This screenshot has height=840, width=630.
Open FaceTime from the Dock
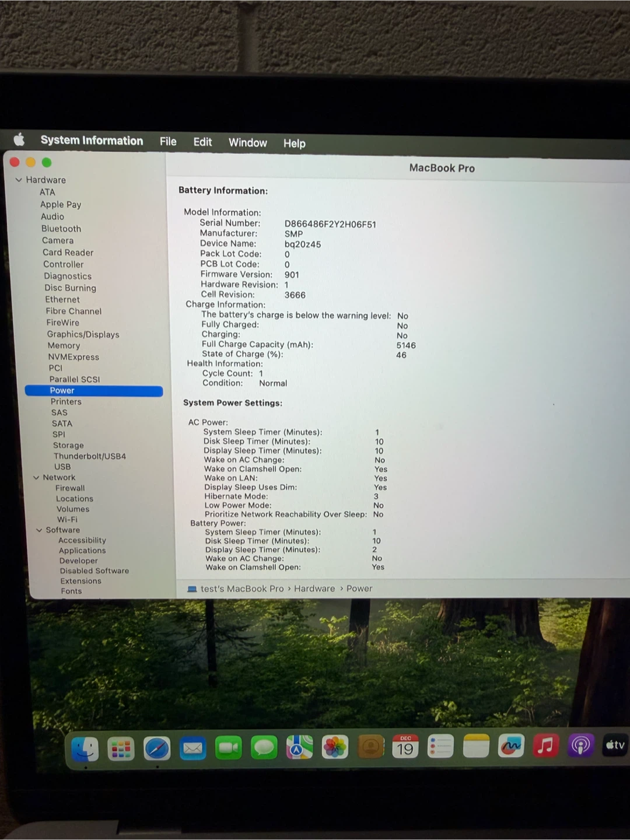pyautogui.click(x=229, y=748)
